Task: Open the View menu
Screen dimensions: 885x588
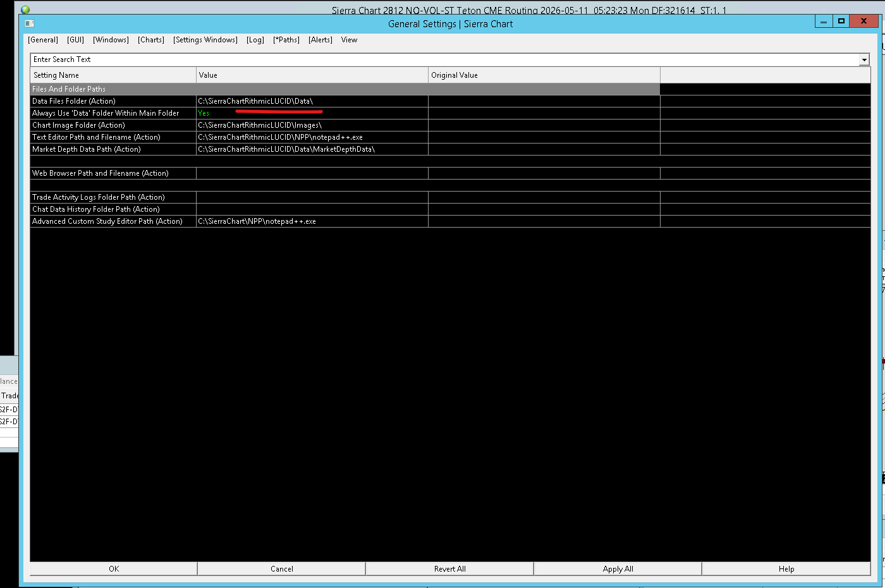Action: click(349, 40)
